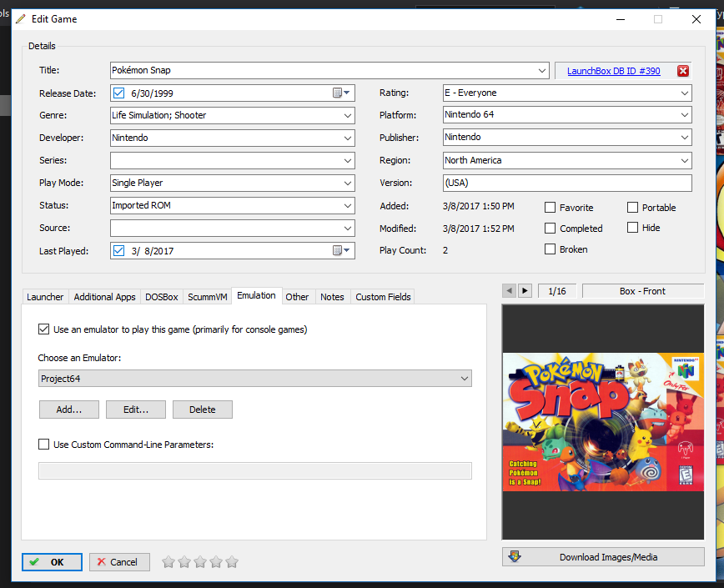Viewport: 724px width, 588px height.
Task: Click the Version text field
Action: pos(567,183)
